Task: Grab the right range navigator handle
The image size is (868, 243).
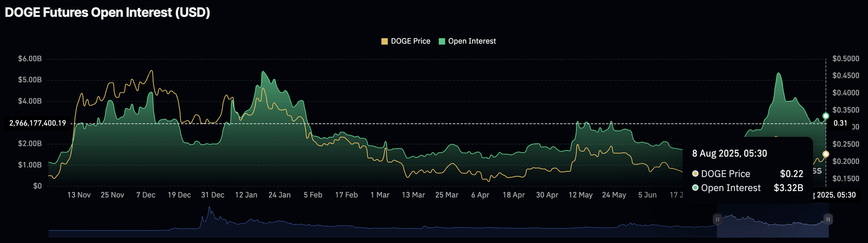Action: pyautogui.click(x=828, y=219)
